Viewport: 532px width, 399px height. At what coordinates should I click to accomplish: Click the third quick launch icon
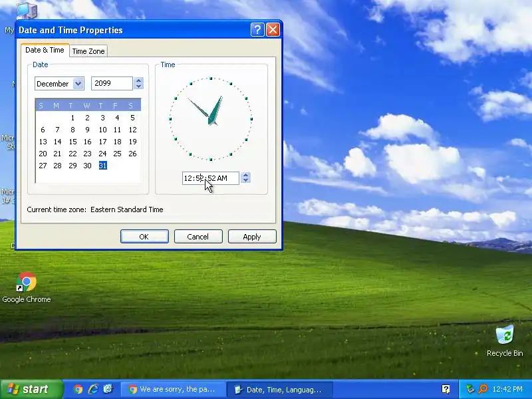pyautogui.click(x=108, y=389)
